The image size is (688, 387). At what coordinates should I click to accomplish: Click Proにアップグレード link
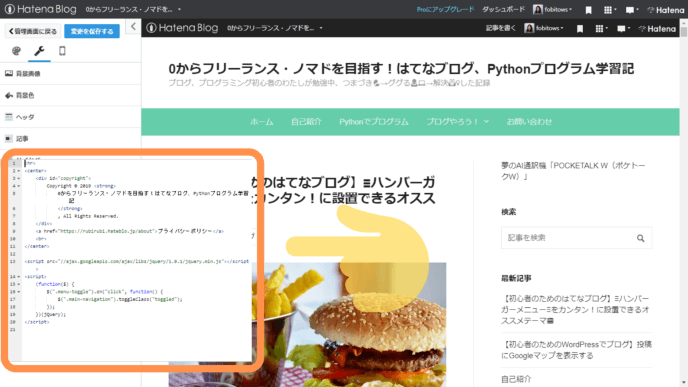click(445, 9)
